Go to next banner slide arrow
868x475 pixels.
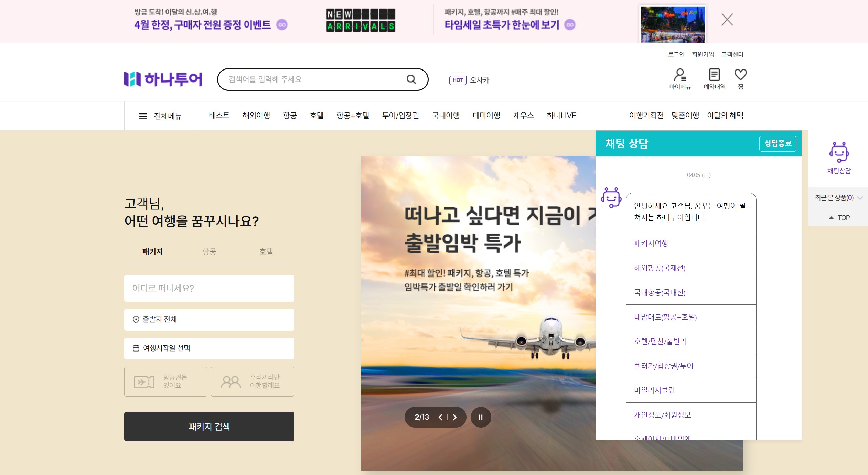tap(455, 417)
